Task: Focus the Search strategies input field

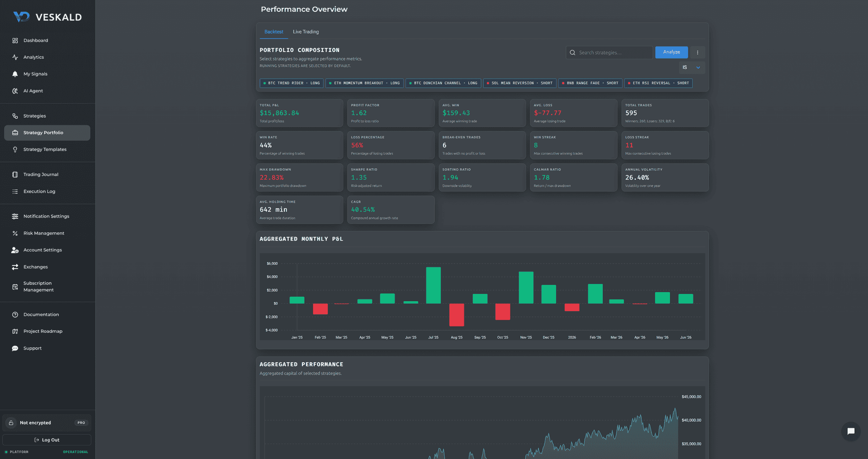Action: pos(609,52)
